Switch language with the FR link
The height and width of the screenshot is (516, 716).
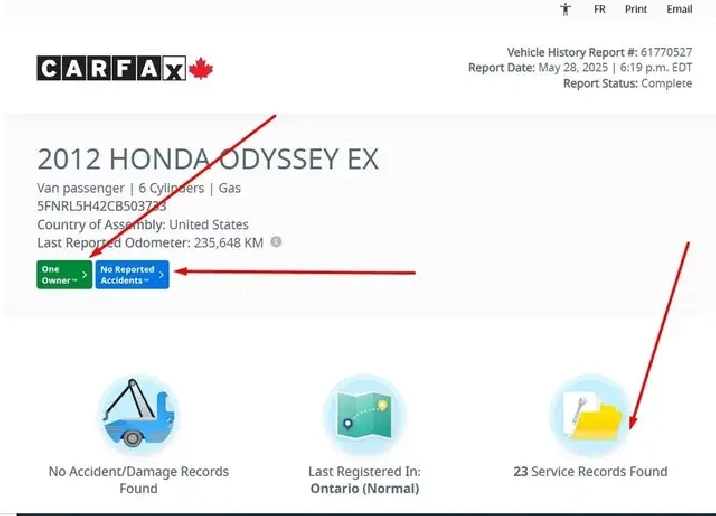600,9
